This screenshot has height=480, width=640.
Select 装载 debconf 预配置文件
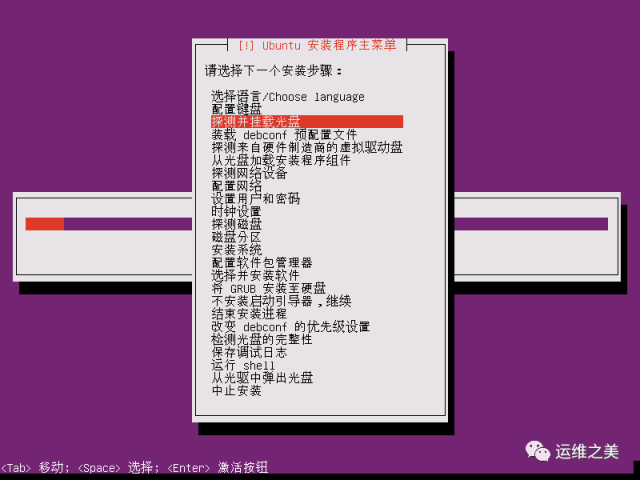pyautogui.click(x=284, y=134)
